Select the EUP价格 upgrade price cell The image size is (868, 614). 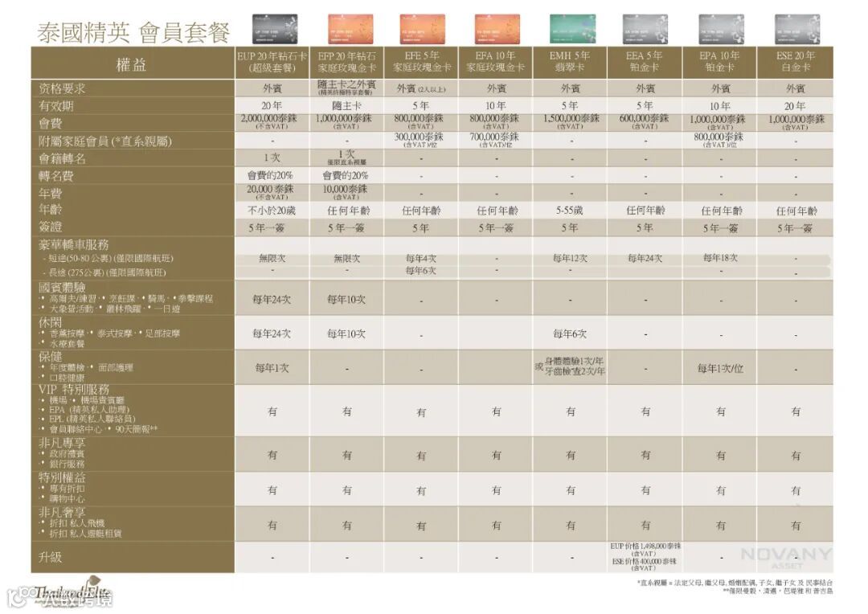pyautogui.click(x=645, y=557)
